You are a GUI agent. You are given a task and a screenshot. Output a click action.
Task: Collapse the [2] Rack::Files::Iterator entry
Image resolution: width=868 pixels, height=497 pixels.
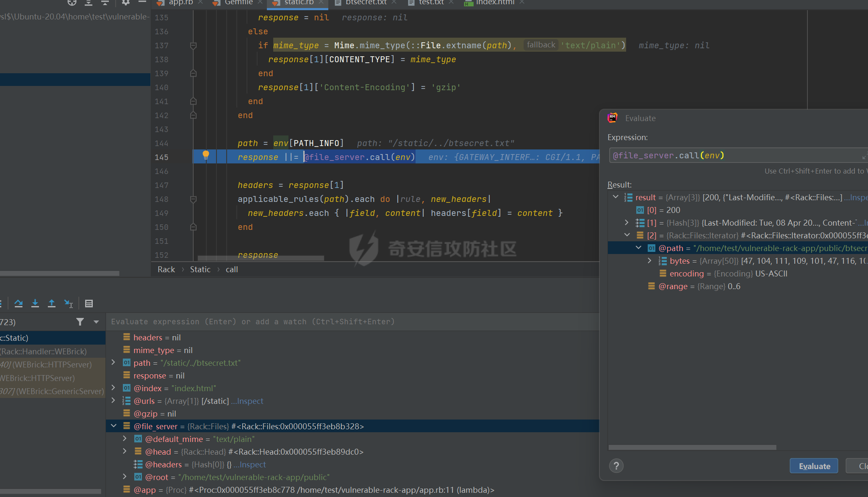click(627, 235)
